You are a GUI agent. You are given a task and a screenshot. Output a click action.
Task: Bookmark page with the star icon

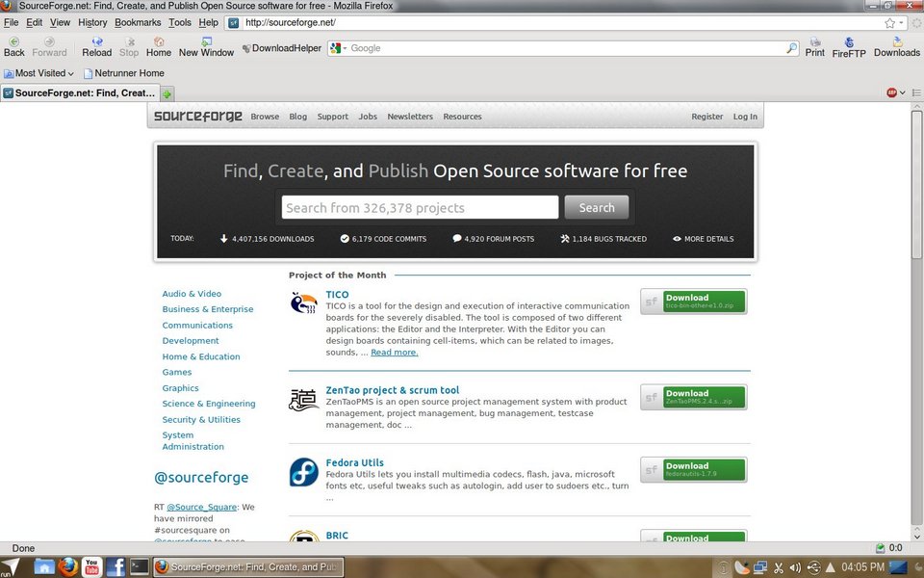click(x=890, y=23)
